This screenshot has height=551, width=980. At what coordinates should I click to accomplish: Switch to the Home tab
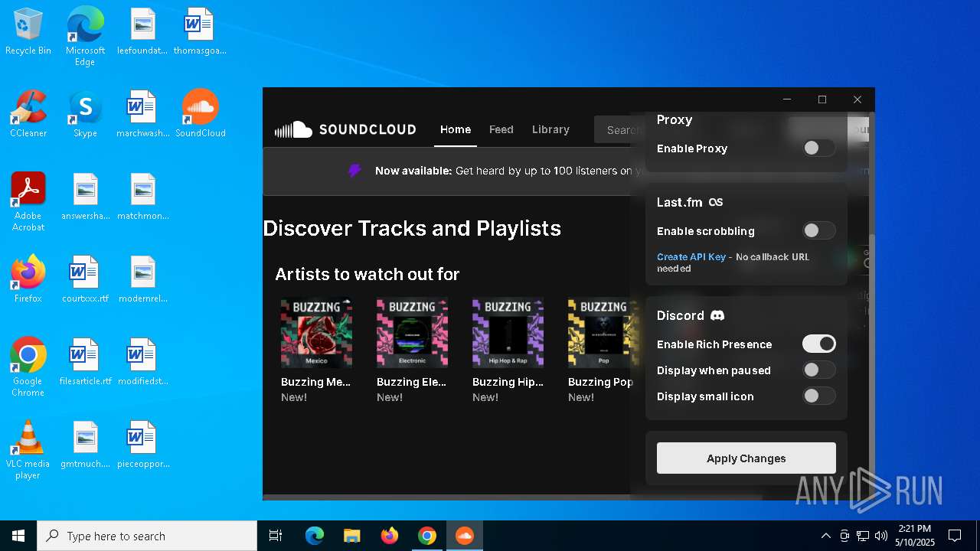pyautogui.click(x=456, y=129)
